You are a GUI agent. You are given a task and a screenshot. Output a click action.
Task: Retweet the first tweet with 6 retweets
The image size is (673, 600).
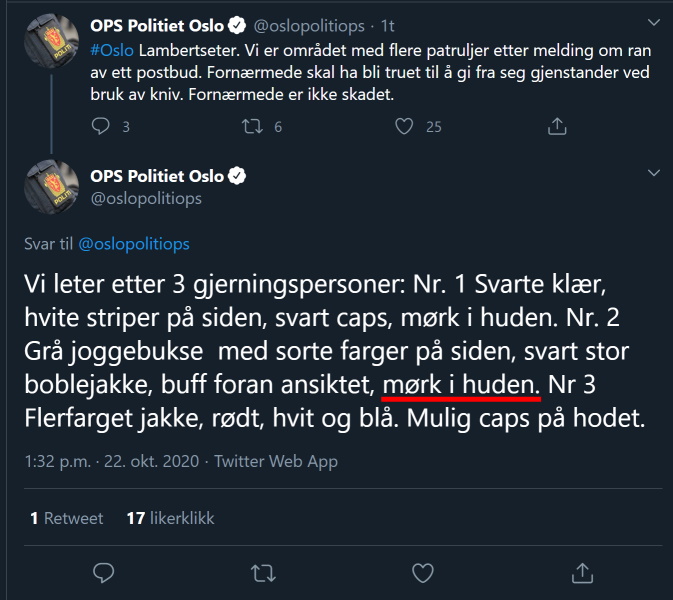click(x=252, y=126)
